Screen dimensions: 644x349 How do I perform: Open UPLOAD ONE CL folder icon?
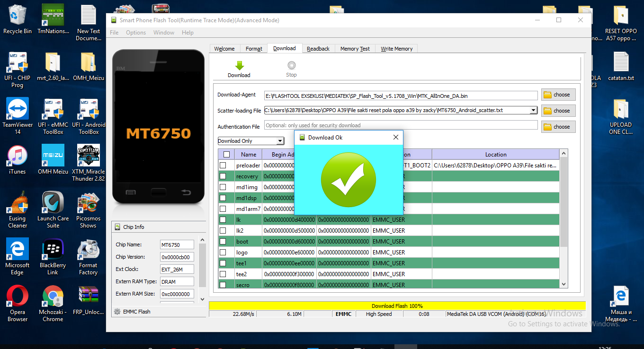(621, 109)
